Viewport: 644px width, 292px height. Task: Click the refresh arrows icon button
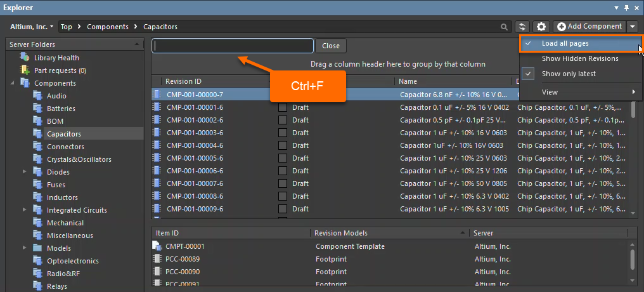(522, 27)
